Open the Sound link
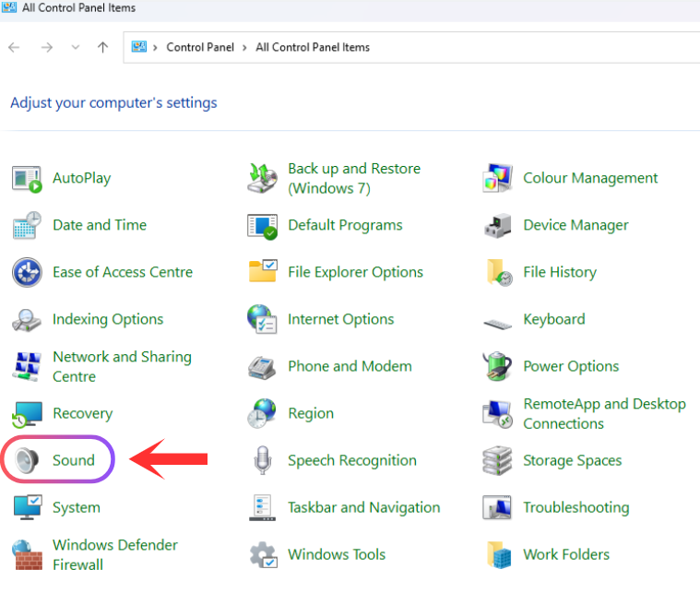Image resolution: width=700 pixels, height=605 pixels. click(x=74, y=460)
